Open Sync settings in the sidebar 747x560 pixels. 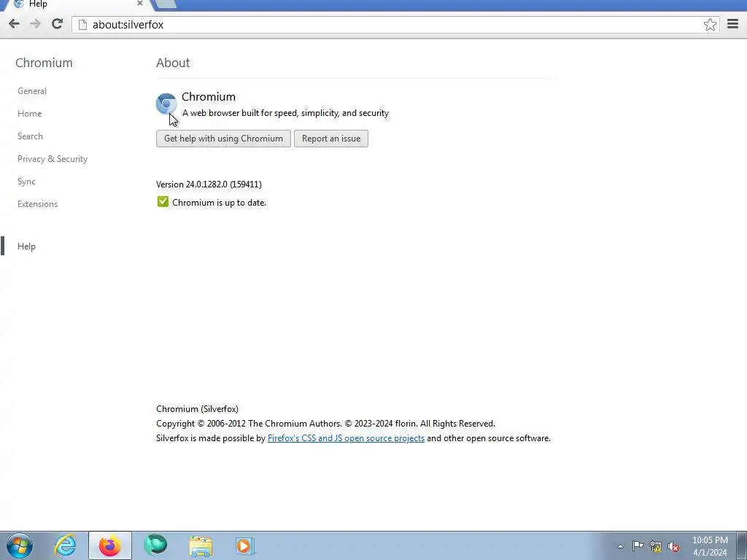point(26,182)
